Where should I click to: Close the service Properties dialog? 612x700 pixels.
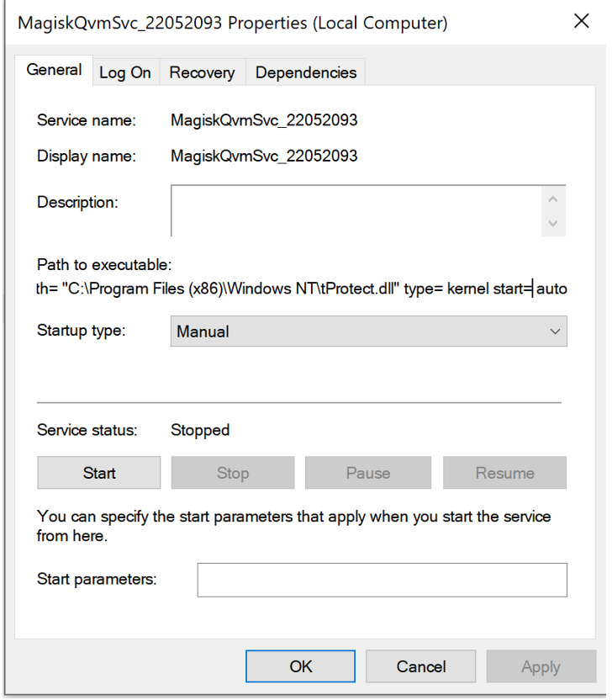(x=581, y=22)
